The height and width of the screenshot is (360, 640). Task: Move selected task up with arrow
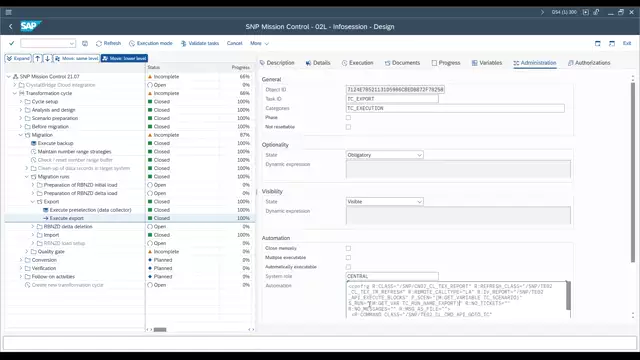(x=37, y=58)
